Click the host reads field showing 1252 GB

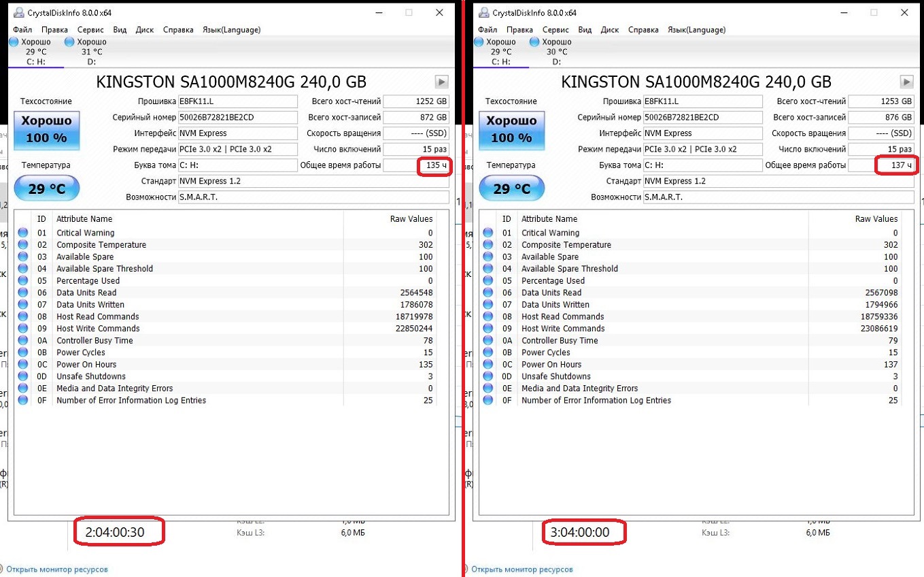[416, 101]
